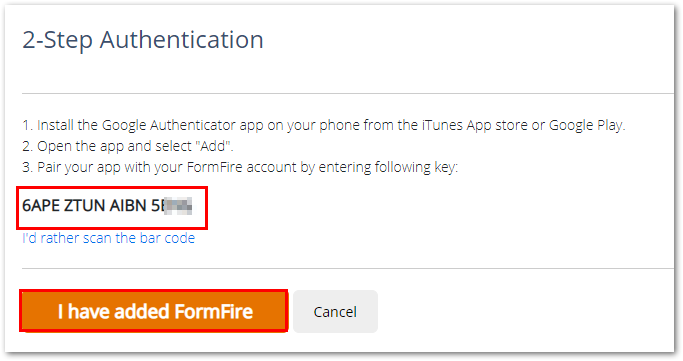The image size is (683, 361).
Task: Click the word Authentication in the title
Action: [x=182, y=40]
